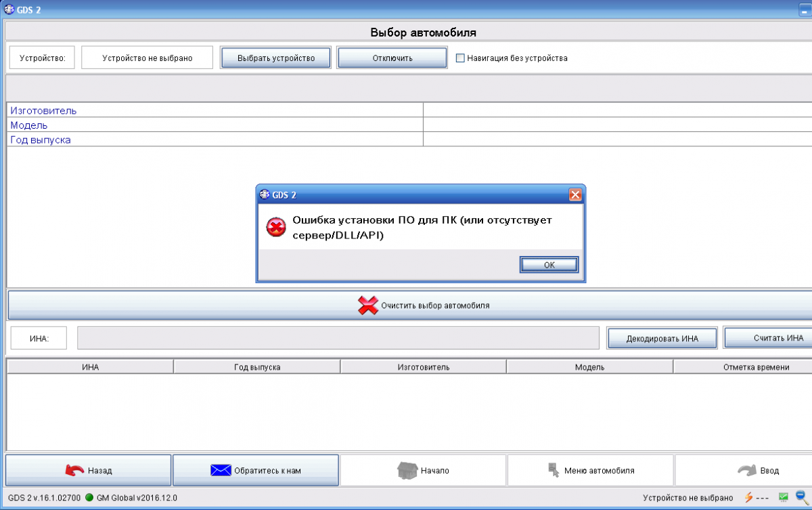The height and width of the screenshot is (510, 812).
Task: Click the house Home icon
Action: point(407,470)
